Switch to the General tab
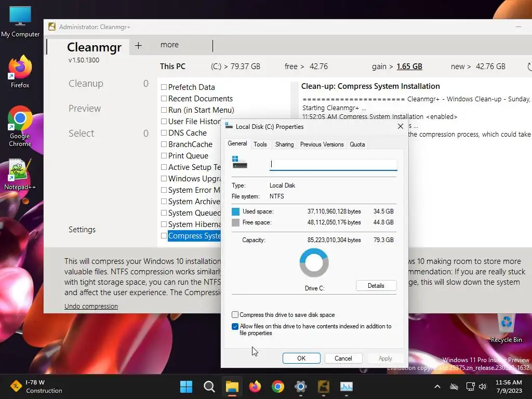Viewport: 532px width, 399px height. [237, 143]
